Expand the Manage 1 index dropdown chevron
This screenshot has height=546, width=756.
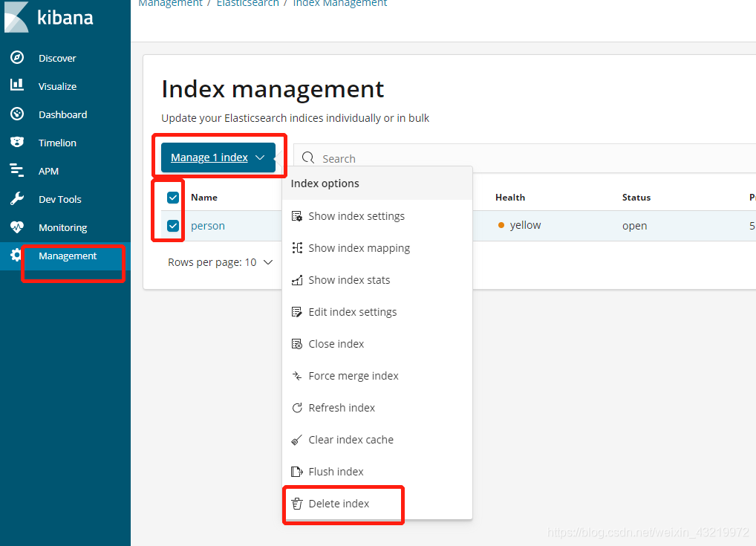click(x=260, y=157)
